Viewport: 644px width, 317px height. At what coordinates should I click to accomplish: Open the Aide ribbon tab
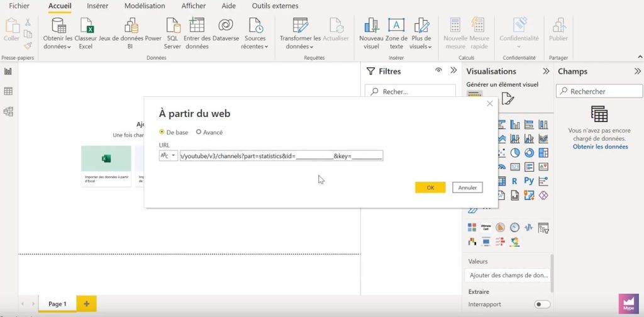tap(229, 6)
